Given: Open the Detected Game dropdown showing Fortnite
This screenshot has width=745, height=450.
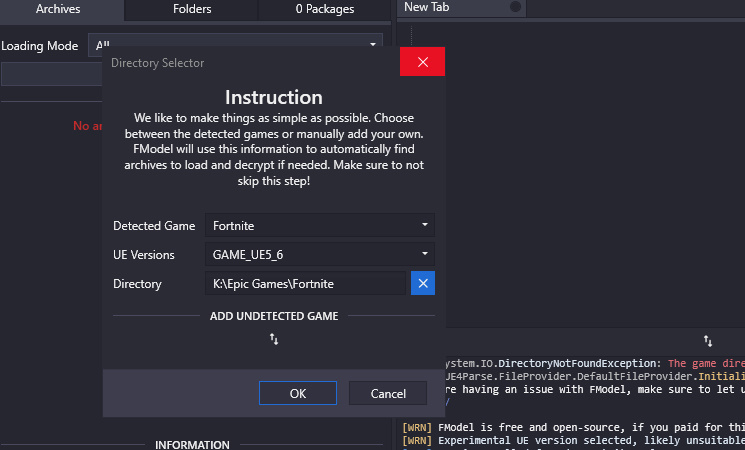Looking at the screenshot, I should tap(320, 225).
